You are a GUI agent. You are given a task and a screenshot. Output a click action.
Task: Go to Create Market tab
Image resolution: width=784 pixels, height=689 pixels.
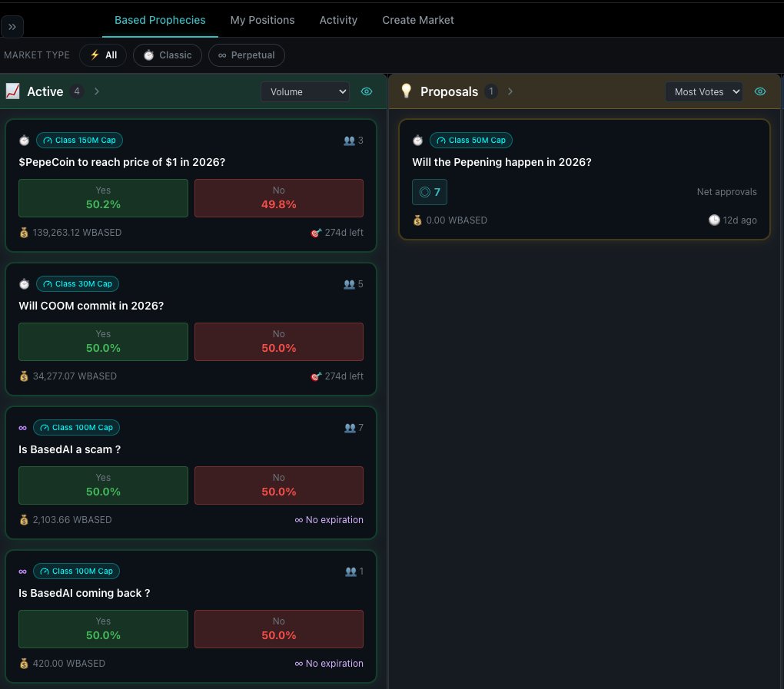[x=418, y=20]
